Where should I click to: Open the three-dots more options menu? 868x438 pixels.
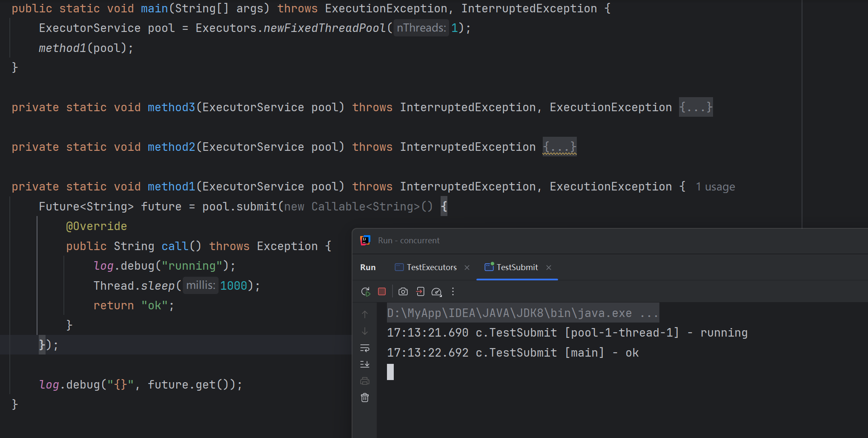coord(453,291)
